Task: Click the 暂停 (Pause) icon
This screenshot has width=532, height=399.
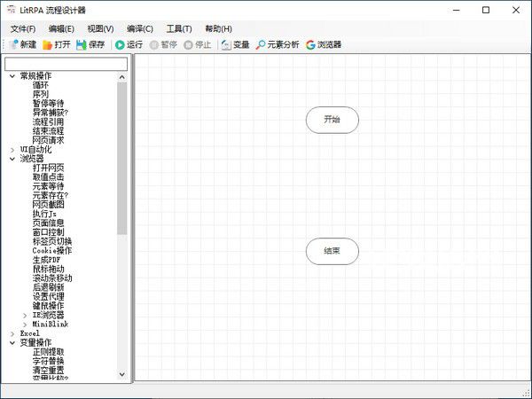Action: click(x=154, y=45)
